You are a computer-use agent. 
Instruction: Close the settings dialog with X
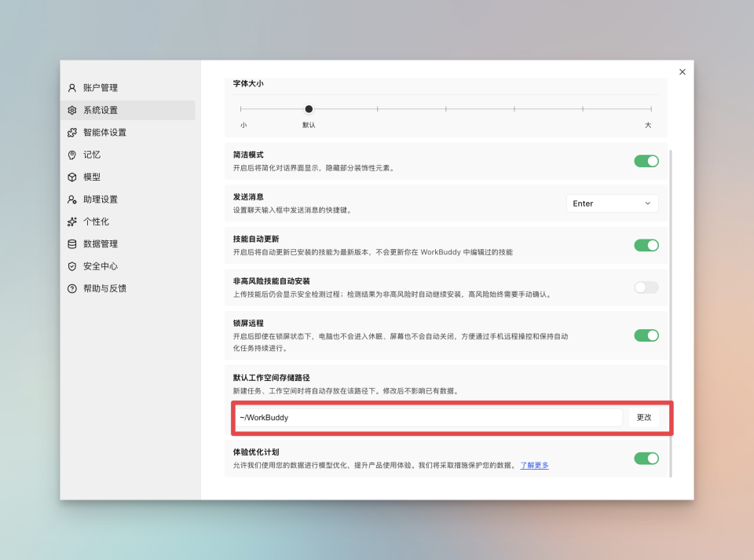[x=682, y=71]
